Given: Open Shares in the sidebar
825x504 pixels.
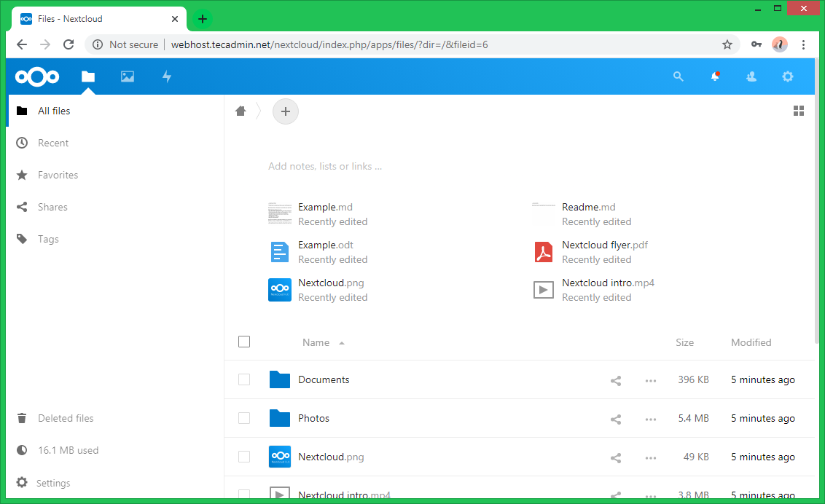Looking at the screenshot, I should coord(116,207).
